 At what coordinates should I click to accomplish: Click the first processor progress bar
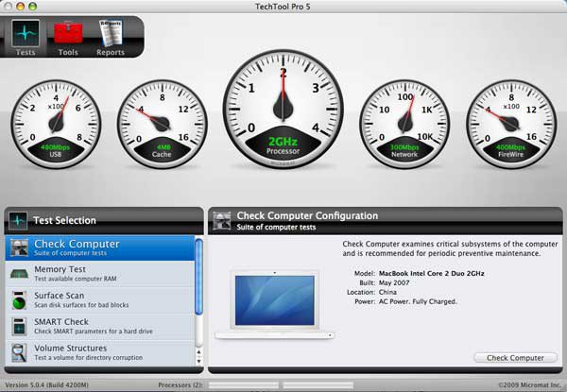(243, 385)
